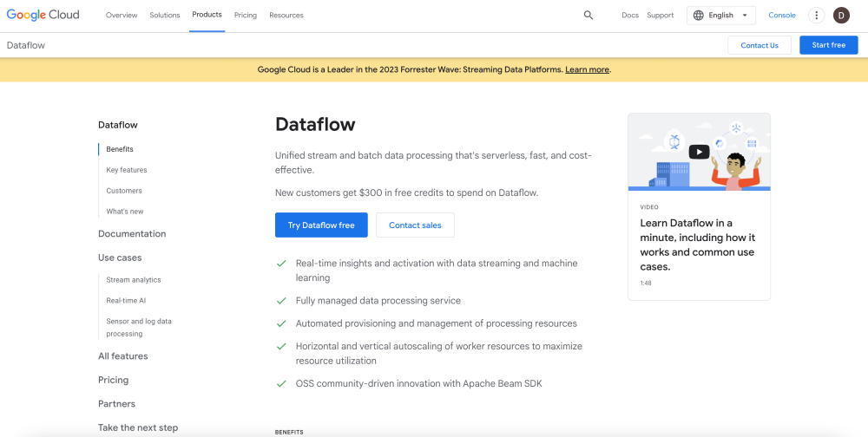
Task: Open Pricing in the sidebar
Action: tap(113, 380)
